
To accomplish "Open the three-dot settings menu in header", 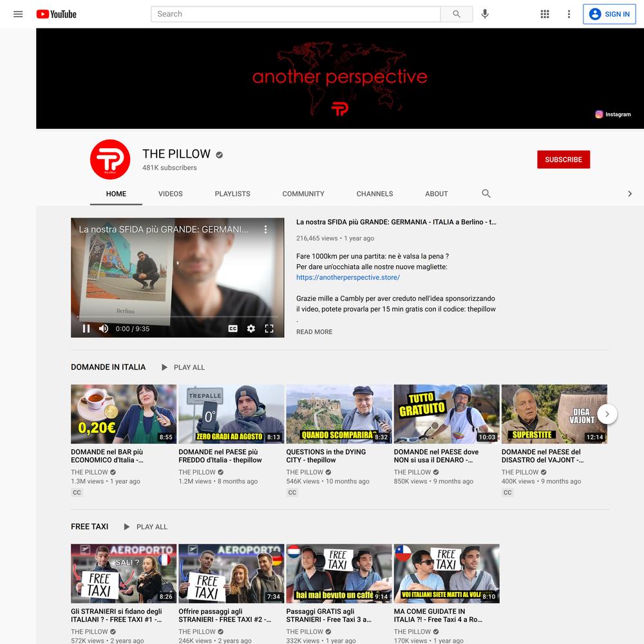I will [x=569, y=14].
